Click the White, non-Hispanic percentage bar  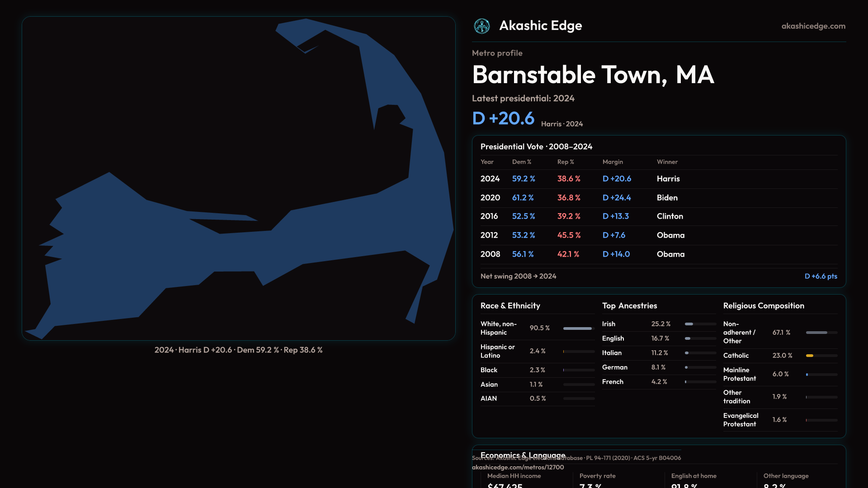(x=578, y=328)
